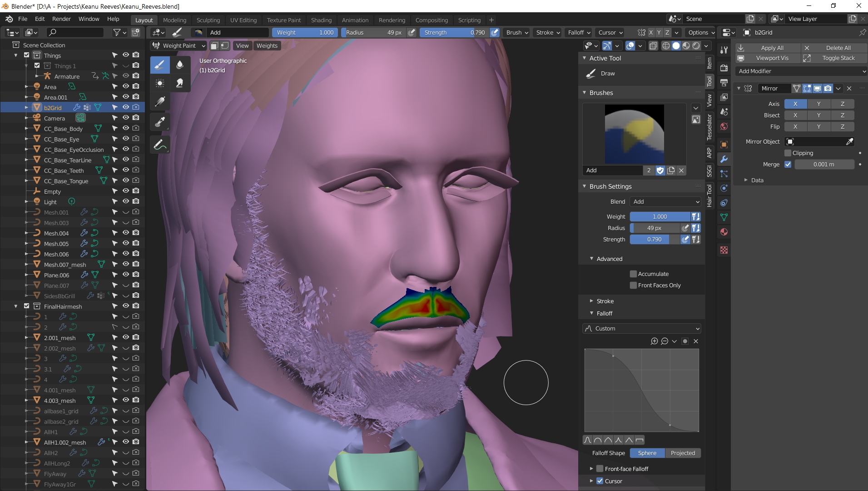
Task: Open the Custom falloff preset dropdown
Action: click(642, 328)
